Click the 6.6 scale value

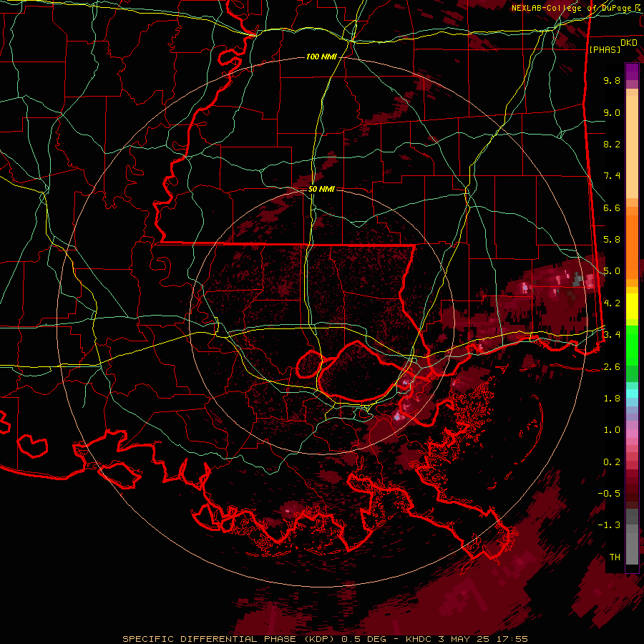tap(612, 208)
